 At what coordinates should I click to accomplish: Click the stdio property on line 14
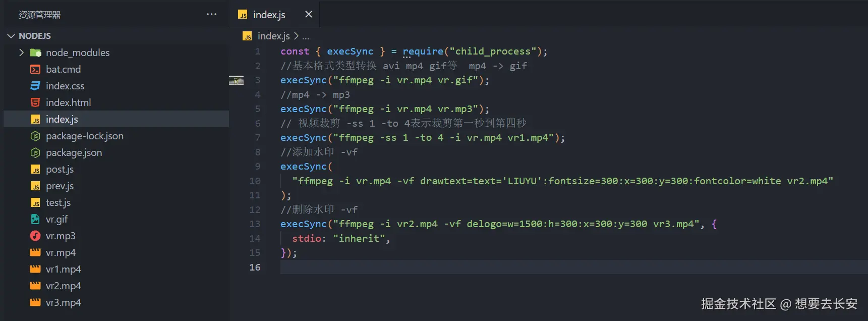point(307,238)
